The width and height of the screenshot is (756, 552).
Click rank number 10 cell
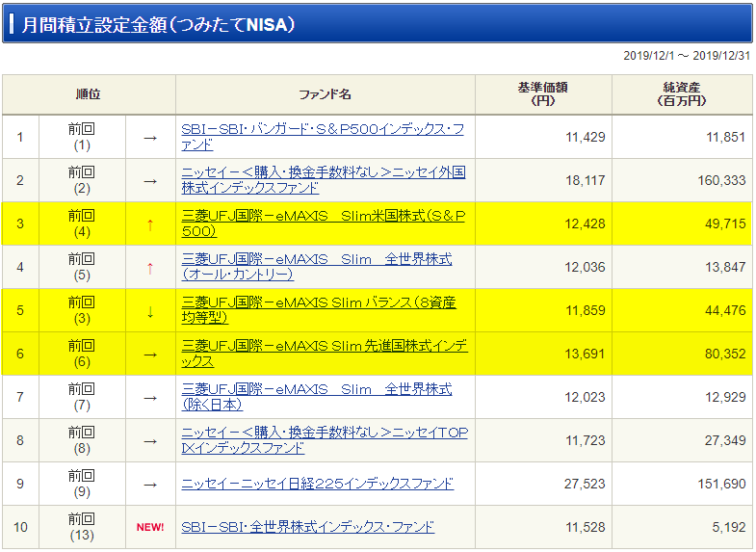point(21,527)
